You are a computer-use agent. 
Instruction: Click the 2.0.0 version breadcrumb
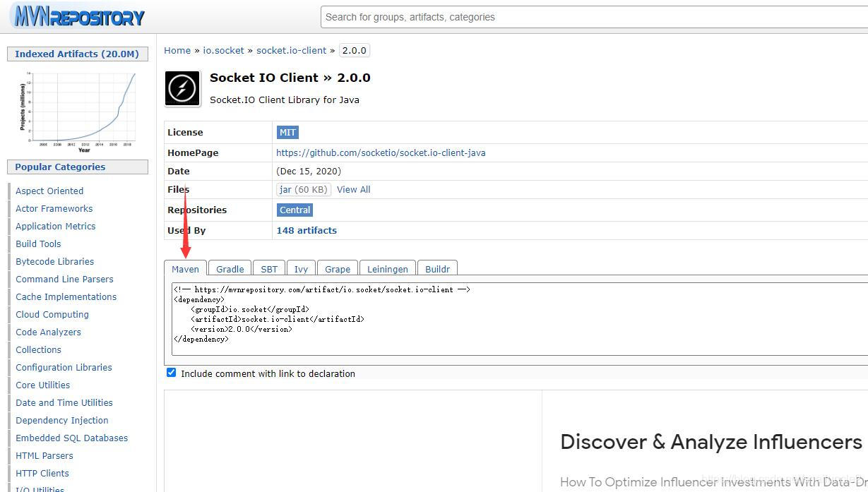point(354,50)
